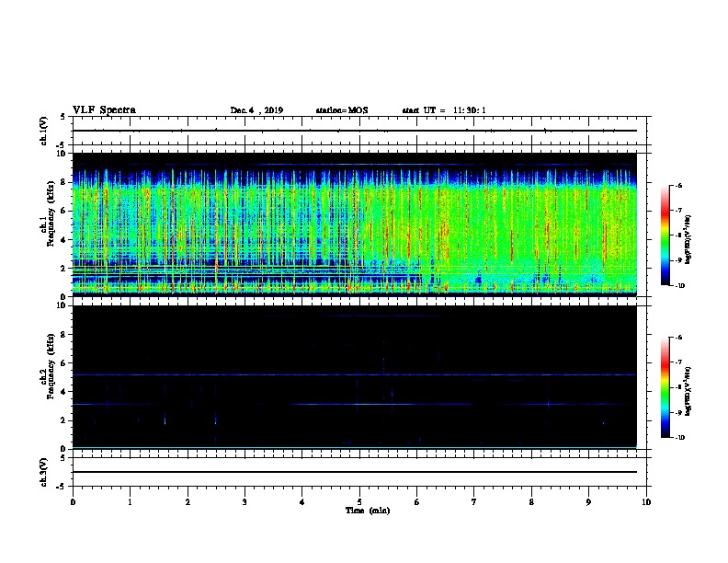The image size is (728, 563).
Task: Click the ch.1 spectrogram color scale bar
Action: coord(665,236)
